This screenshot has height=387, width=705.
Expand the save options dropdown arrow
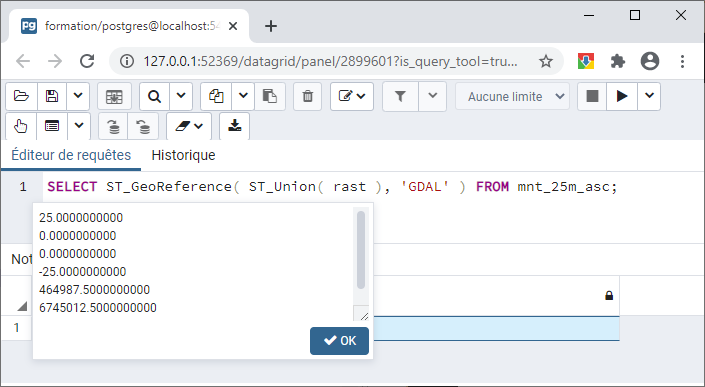point(78,96)
